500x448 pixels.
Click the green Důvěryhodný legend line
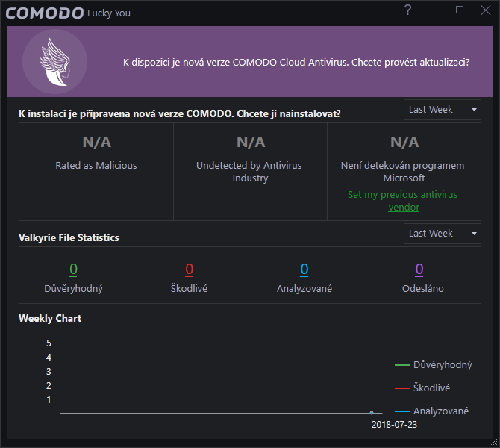tap(402, 365)
